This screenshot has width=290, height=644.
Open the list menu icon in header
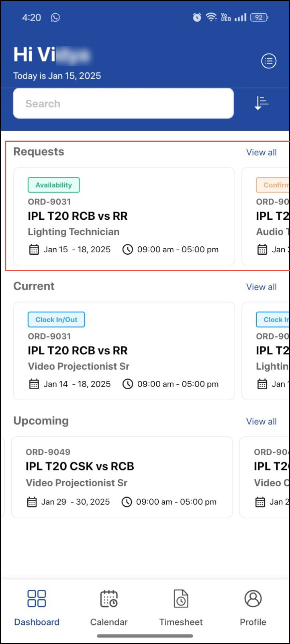[x=269, y=61]
